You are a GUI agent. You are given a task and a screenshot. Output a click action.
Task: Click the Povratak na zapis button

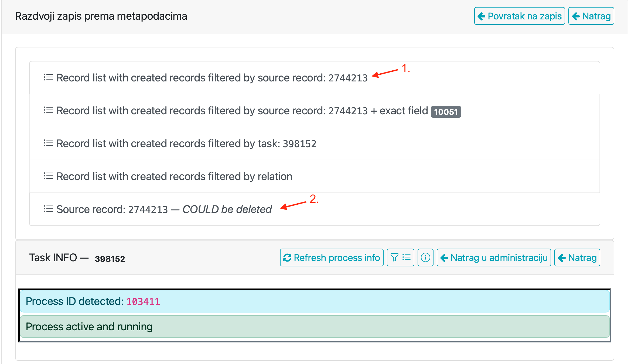coord(519,16)
